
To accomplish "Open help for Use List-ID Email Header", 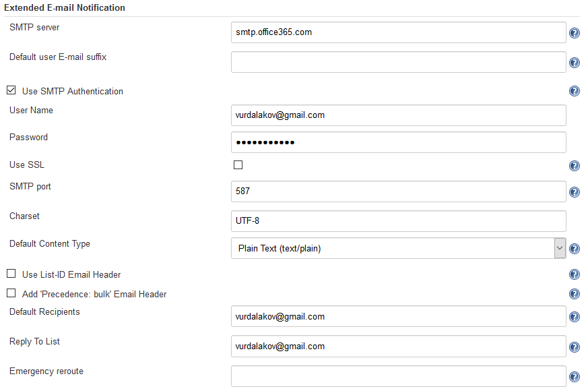I will (574, 274).
